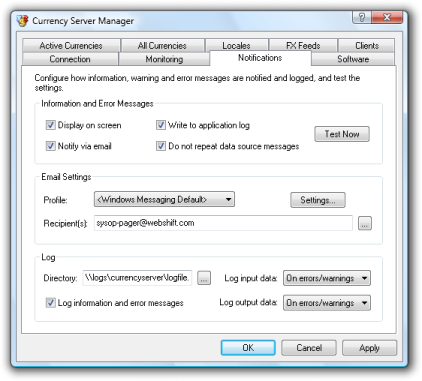This screenshot has height=381, width=422.
Task: Switch to the Connection tab
Action: 70,59
